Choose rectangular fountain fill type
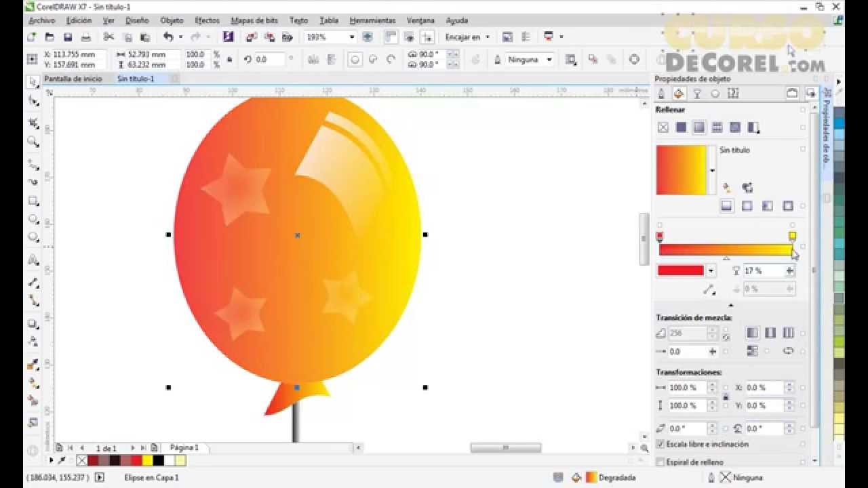This screenshot has width=868, height=488. [x=787, y=206]
